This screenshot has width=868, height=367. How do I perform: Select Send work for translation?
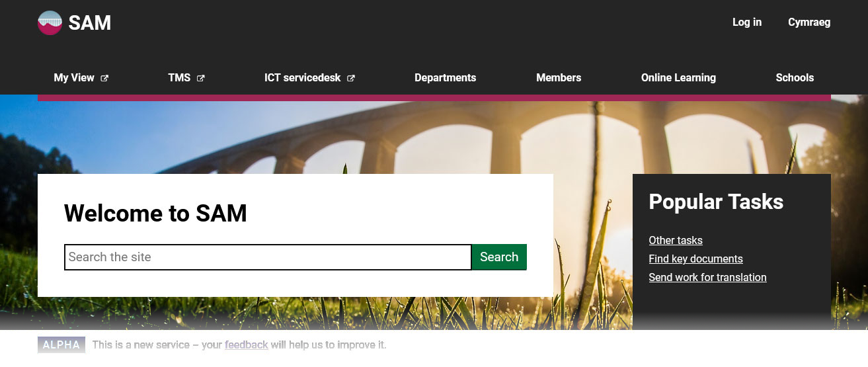(x=708, y=277)
